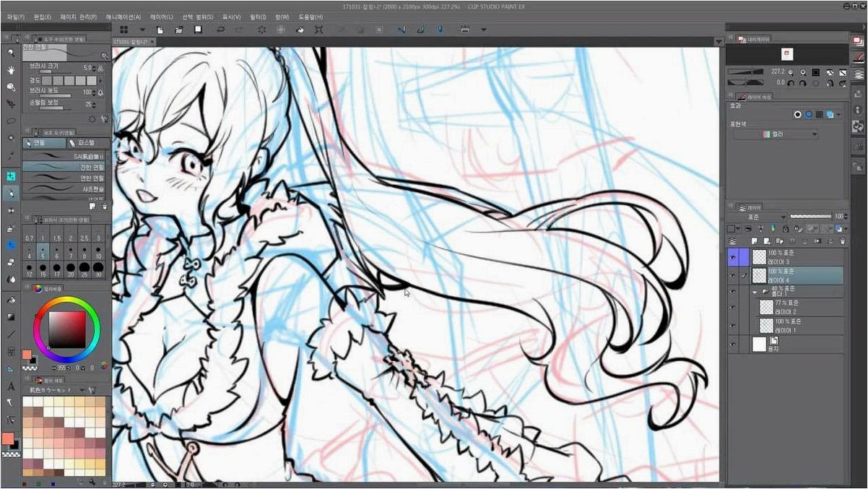Rotate the canvas left in Navigator
The height and width of the screenshot is (489, 868).
pyautogui.click(x=792, y=82)
